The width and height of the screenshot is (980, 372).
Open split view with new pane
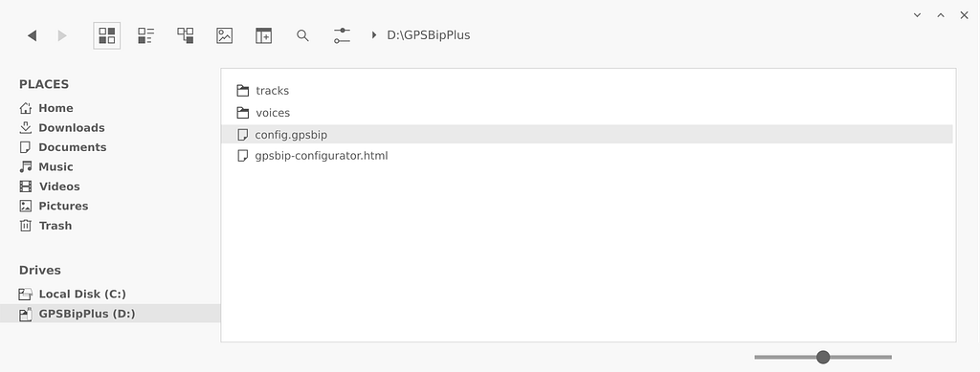[x=264, y=35]
